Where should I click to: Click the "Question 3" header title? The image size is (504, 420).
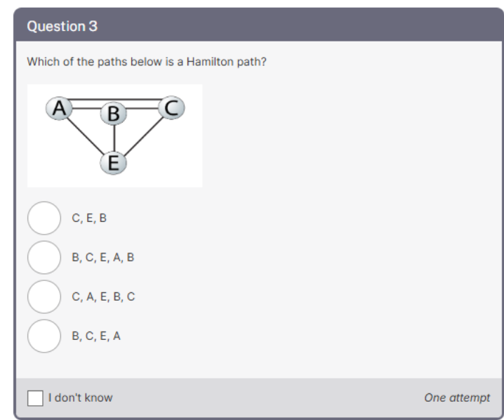pyautogui.click(x=62, y=27)
